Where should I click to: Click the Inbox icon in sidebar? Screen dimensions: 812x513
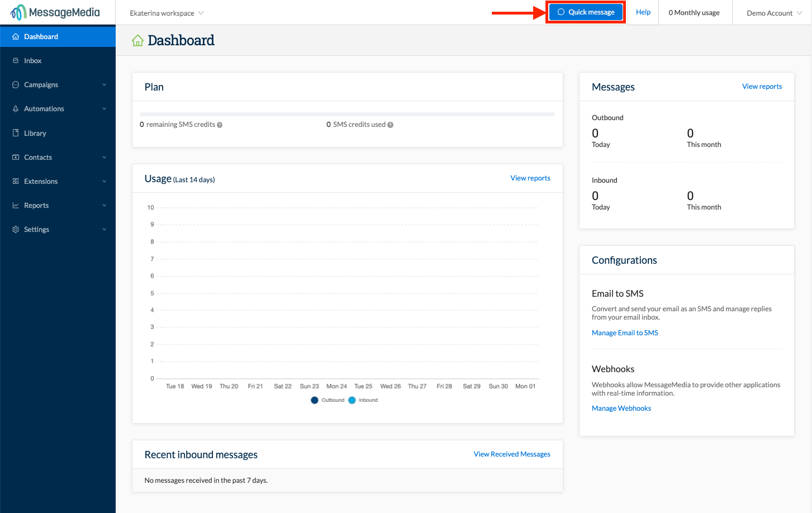coord(16,60)
